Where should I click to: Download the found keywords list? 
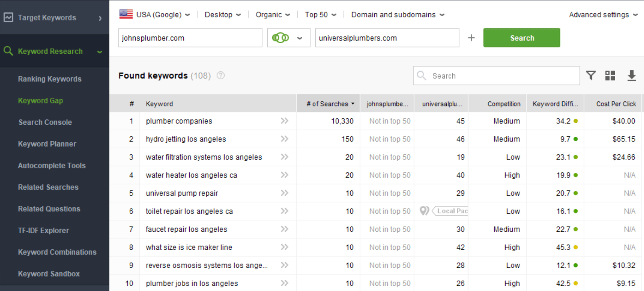coord(632,75)
